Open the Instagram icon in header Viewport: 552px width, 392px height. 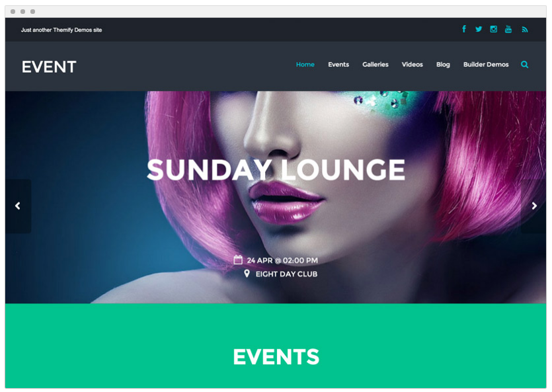(x=493, y=29)
